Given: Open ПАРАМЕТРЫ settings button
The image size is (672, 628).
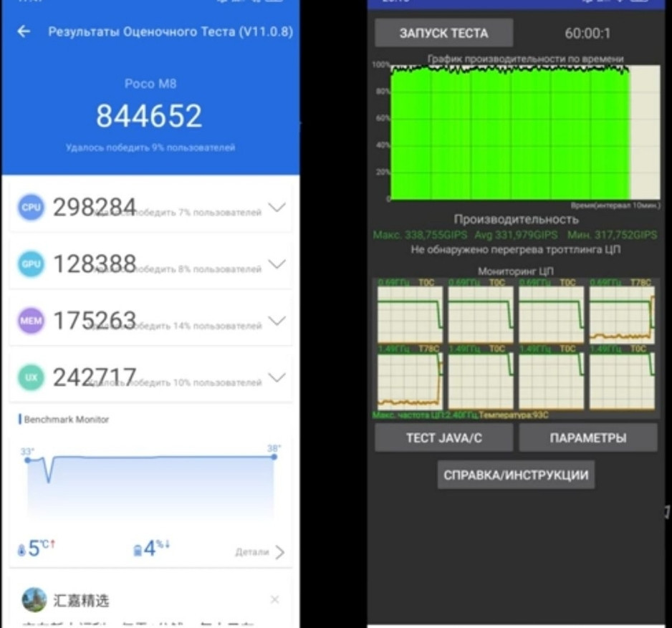Looking at the screenshot, I should tap(587, 438).
